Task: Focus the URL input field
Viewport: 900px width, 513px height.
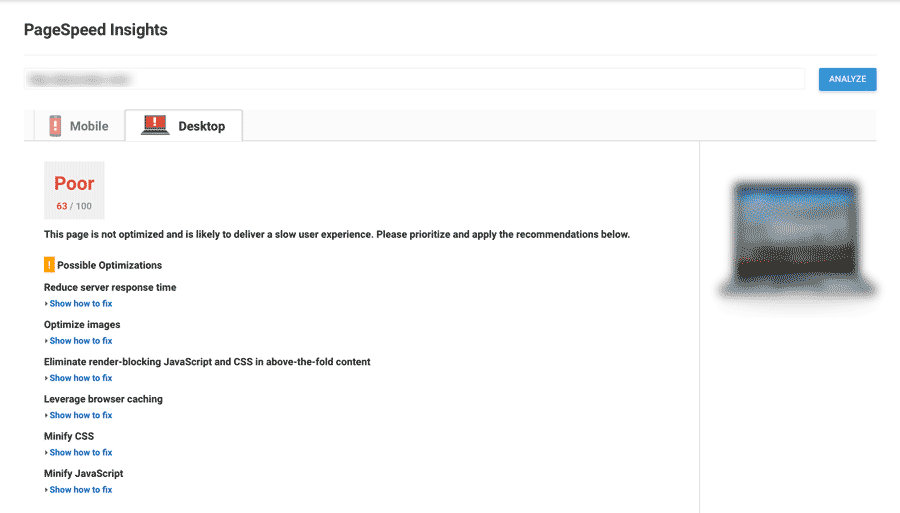Action: click(x=414, y=79)
